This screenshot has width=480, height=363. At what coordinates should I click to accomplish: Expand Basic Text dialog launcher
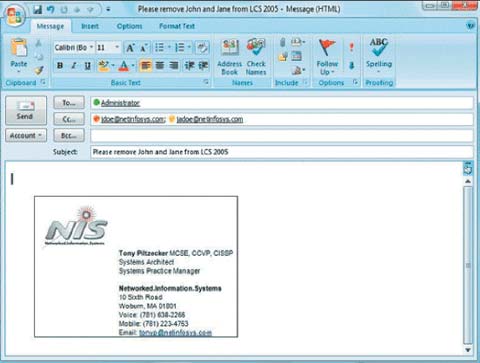206,82
